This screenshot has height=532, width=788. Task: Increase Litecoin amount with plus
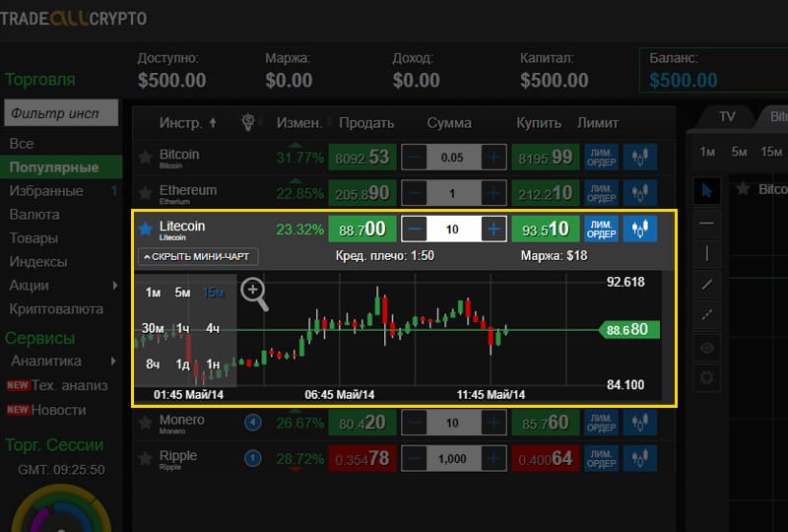[493, 230]
